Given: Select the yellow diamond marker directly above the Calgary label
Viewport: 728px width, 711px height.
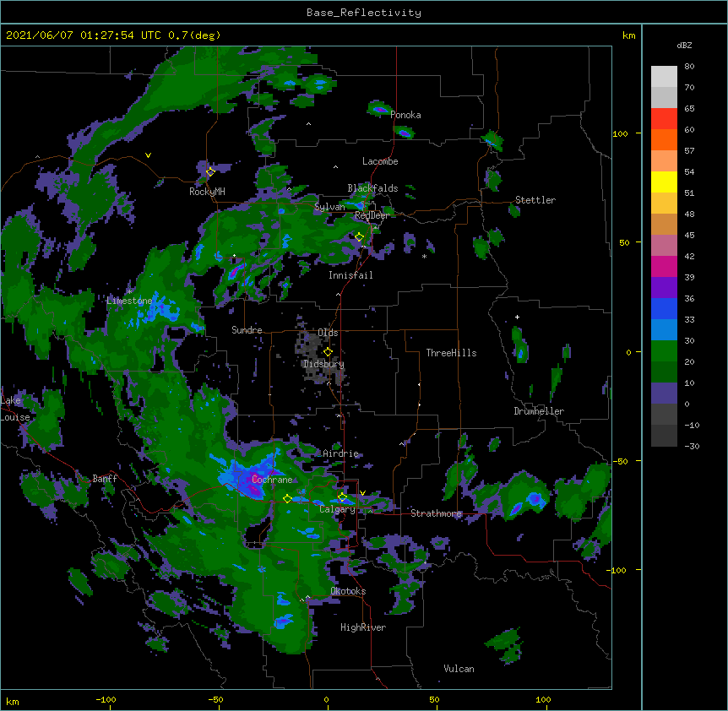Looking at the screenshot, I should (342, 497).
